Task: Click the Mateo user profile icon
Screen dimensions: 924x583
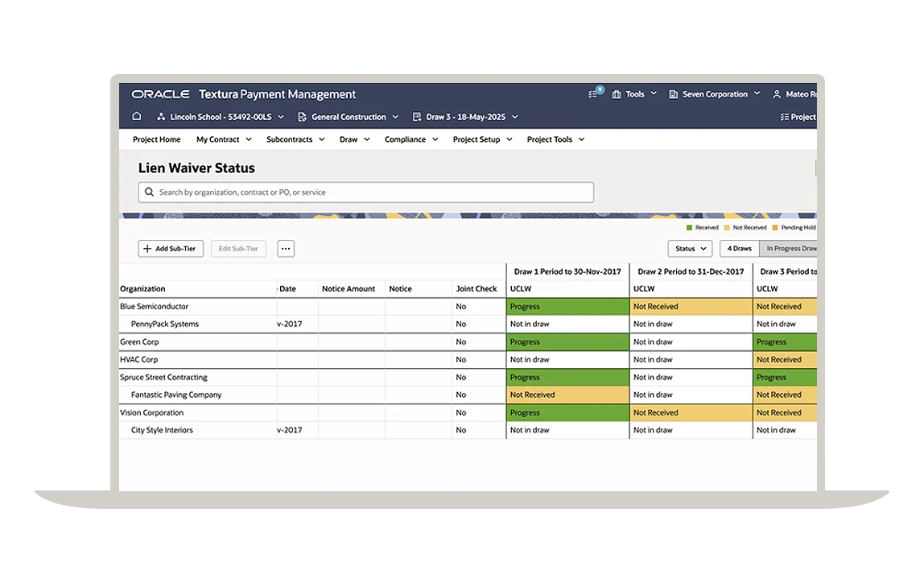Action: pyautogui.click(x=777, y=94)
